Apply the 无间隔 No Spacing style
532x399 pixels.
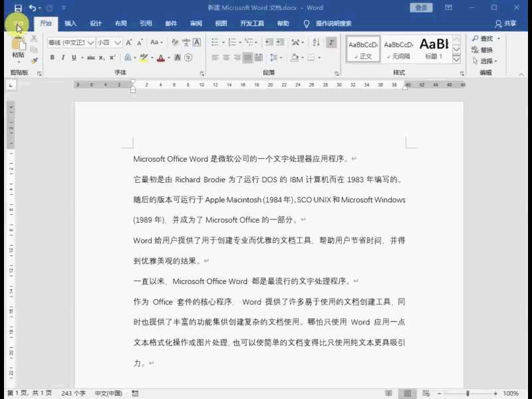tap(398, 49)
